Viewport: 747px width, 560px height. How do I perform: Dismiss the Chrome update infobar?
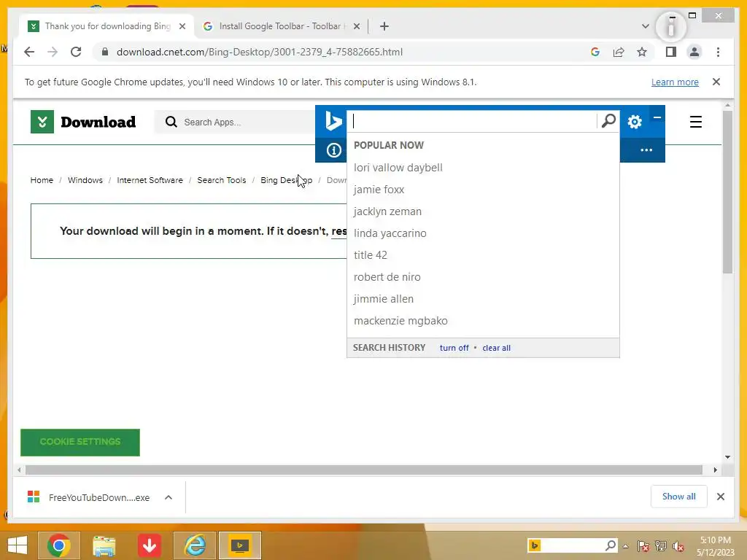pyautogui.click(x=716, y=82)
